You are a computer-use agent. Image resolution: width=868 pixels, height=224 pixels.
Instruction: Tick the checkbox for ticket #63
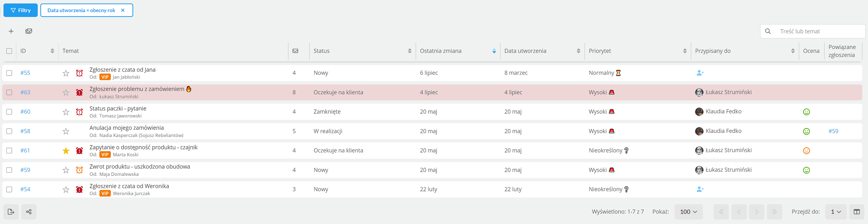pyautogui.click(x=9, y=92)
